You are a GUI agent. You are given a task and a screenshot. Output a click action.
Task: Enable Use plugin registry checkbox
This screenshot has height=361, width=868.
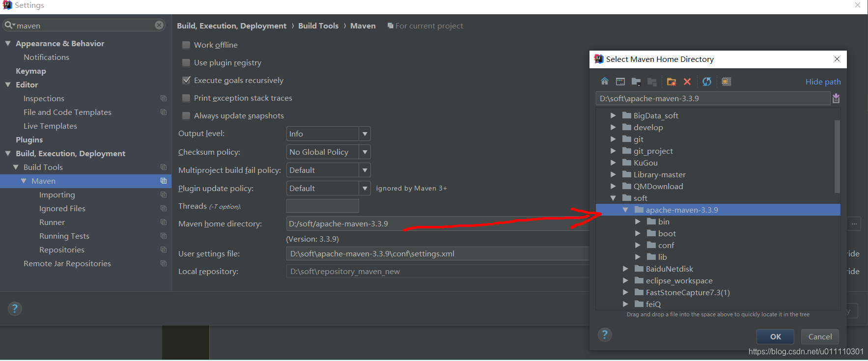pos(186,62)
